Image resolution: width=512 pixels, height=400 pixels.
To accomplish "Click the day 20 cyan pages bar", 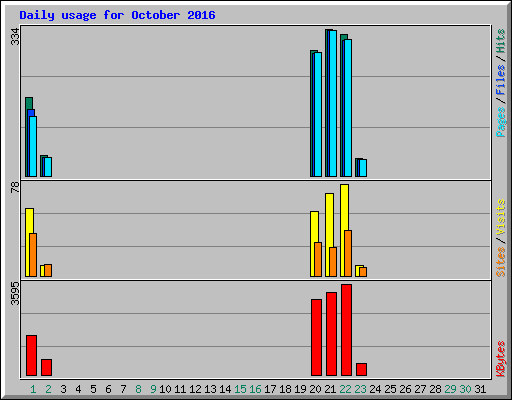I will coord(318,114).
